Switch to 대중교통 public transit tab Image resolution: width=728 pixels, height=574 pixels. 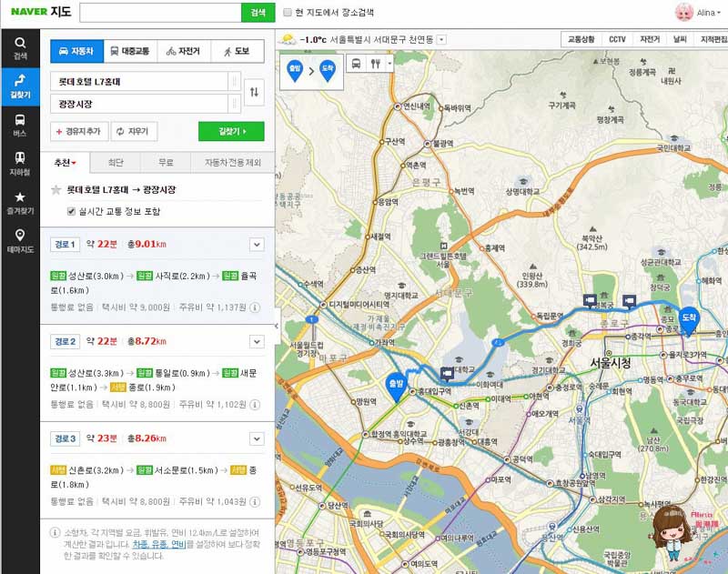pos(130,51)
